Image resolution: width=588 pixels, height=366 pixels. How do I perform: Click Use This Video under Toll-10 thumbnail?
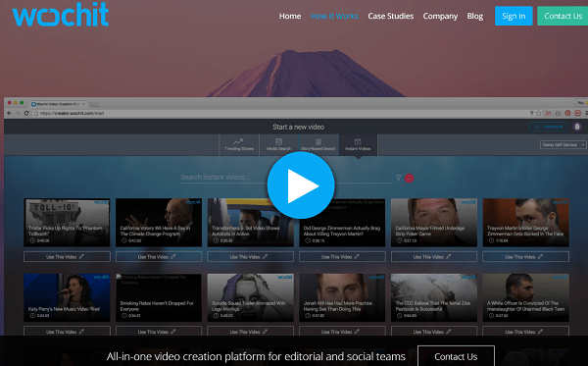click(x=67, y=257)
